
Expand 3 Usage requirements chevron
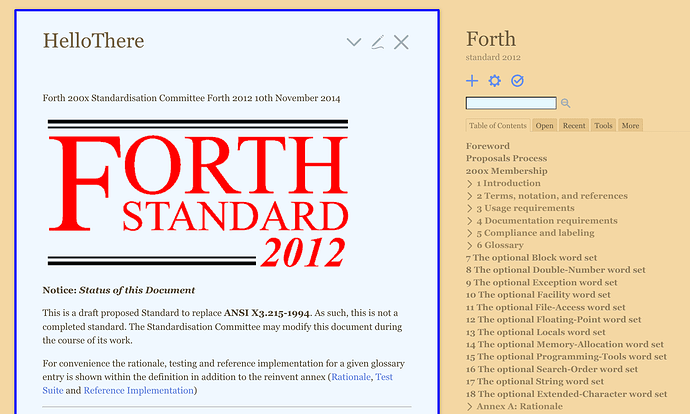[470, 208]
